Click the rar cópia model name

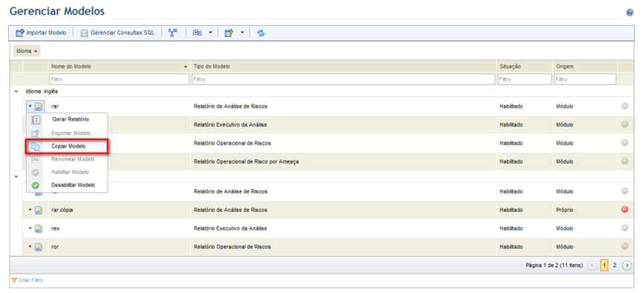pos(63,210)
